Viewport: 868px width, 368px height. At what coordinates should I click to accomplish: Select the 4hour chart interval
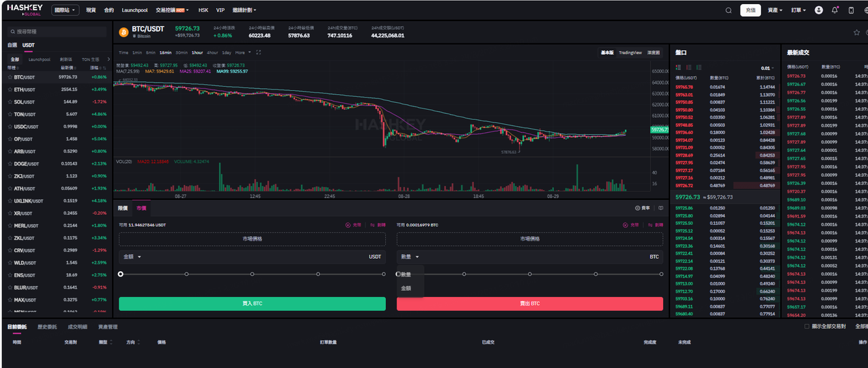(x=213, y=52)
